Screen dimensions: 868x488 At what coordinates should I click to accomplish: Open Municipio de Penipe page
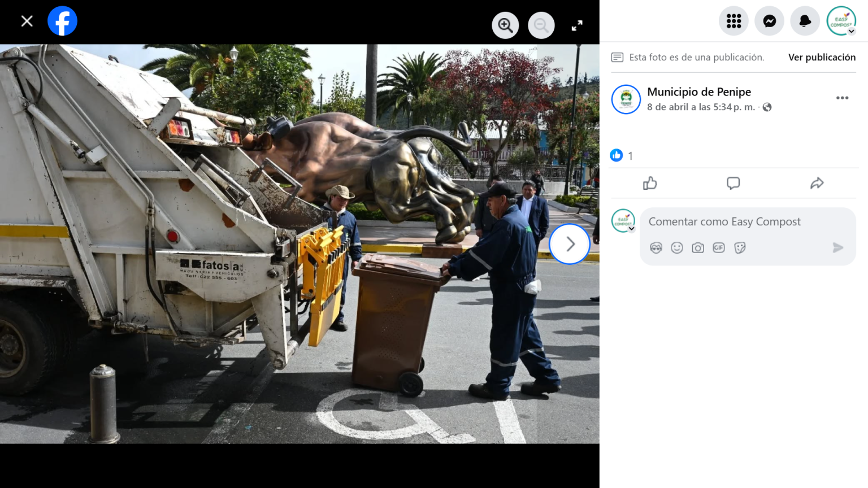click(x=698, y=91)
